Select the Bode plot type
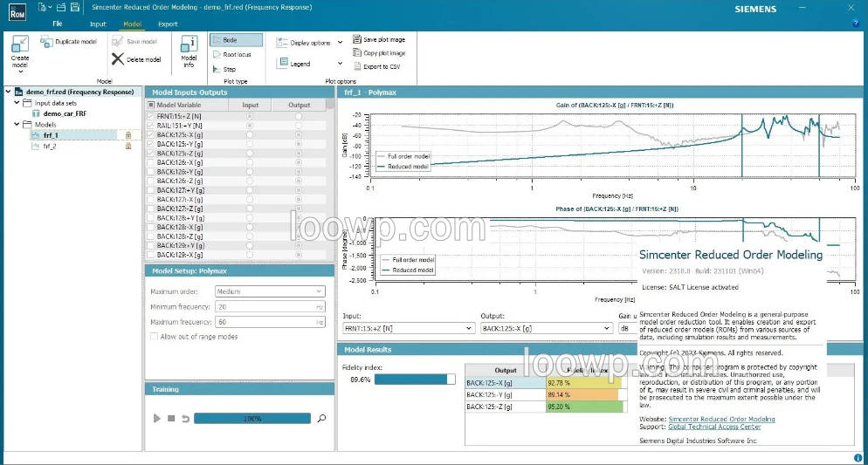This screenshot has height=465, width=868. [x=236, y=40]
